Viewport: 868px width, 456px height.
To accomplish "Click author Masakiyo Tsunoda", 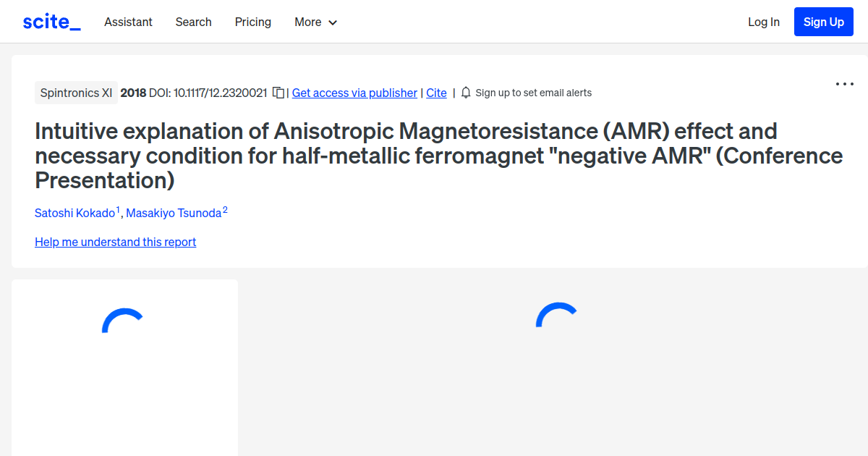I will tap(174, 213).
